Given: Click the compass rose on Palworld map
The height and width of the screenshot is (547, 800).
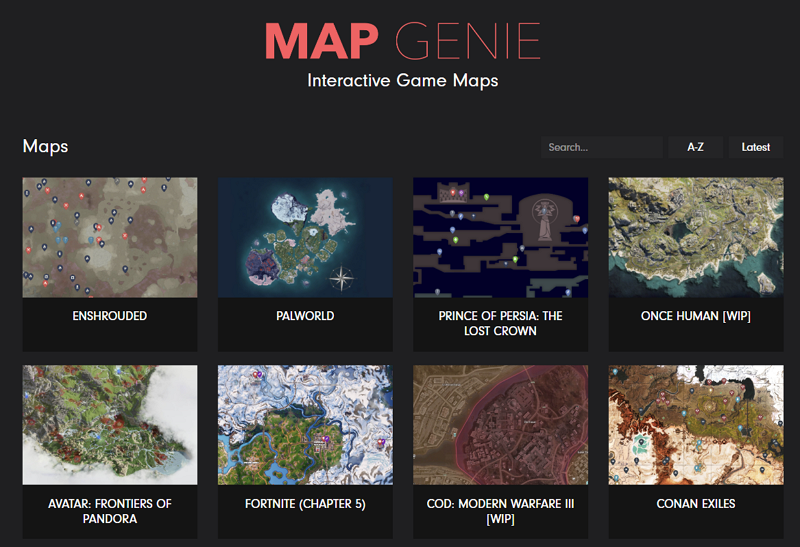Looking at the screenshot, I should [x=342, y=279].
